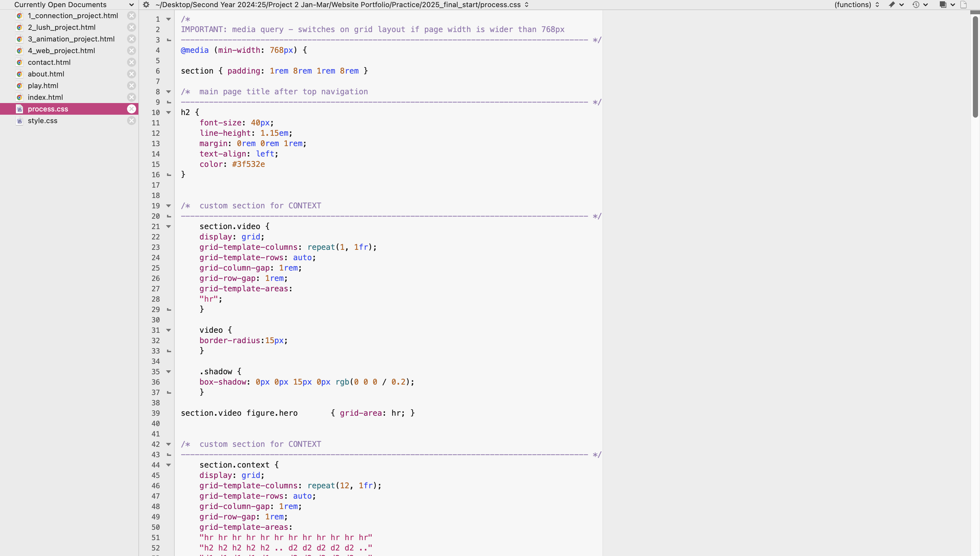Click 'text-align' property on line 14
The width and height of the screenshot is (980, 556).
[x=223, y=154]
